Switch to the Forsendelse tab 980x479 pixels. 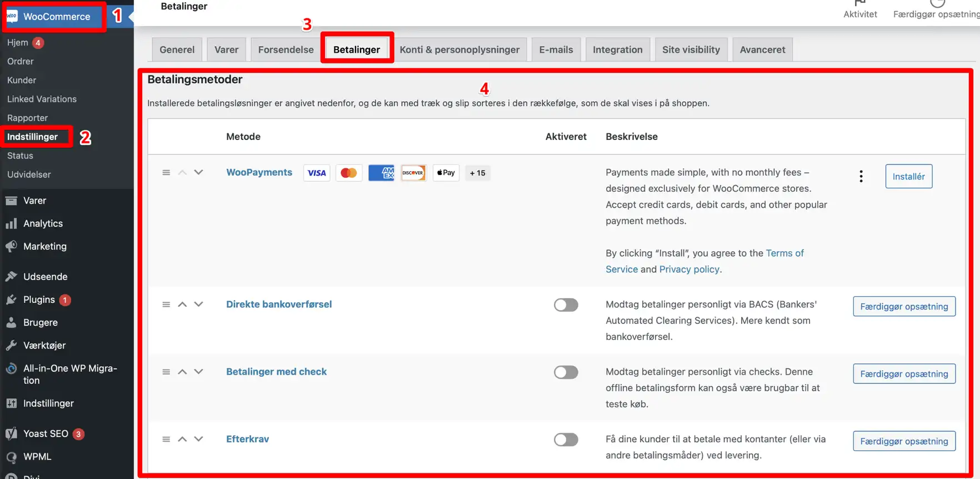click(x=286, y=50)
